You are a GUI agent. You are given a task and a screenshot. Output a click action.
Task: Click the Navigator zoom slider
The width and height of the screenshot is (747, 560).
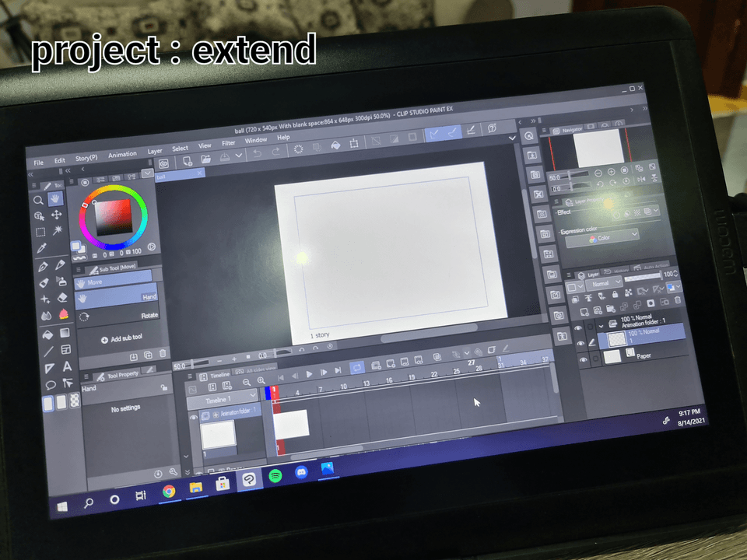pyautogui.click(x=575, y=176)
